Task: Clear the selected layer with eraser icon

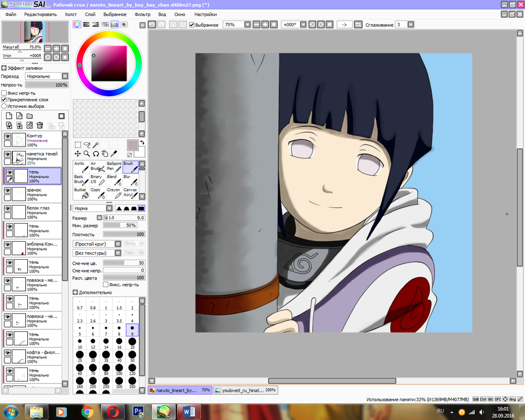Action: click(x=30, y=125)
